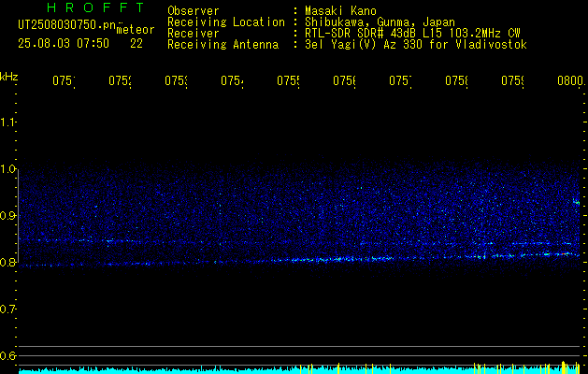Click the 0.6 kHz axis label
This screenshot has width=588, height=374.
[x=8, y=355]
